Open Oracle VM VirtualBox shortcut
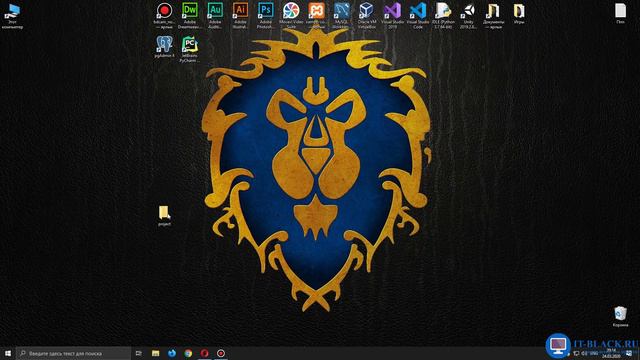The height and width of the screenshot is (360, 640). [x=367, y=16]
